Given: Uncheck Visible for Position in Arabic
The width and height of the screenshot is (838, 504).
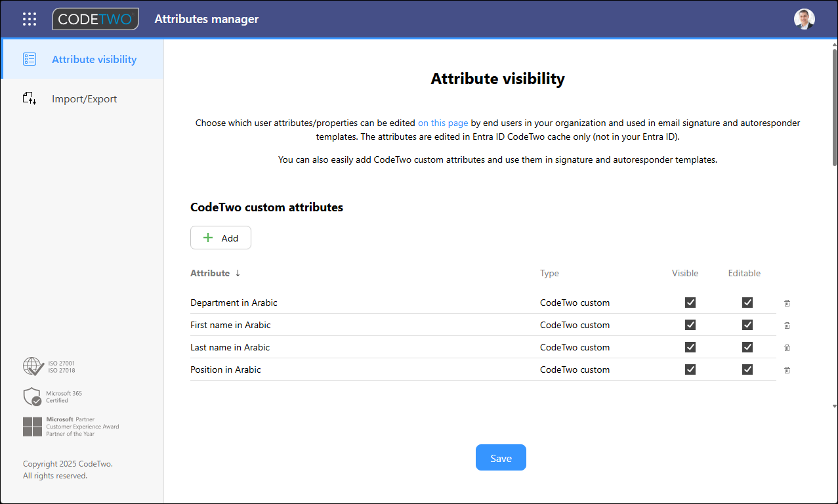Looking at the screenshot, I should (x=690, y=369).
